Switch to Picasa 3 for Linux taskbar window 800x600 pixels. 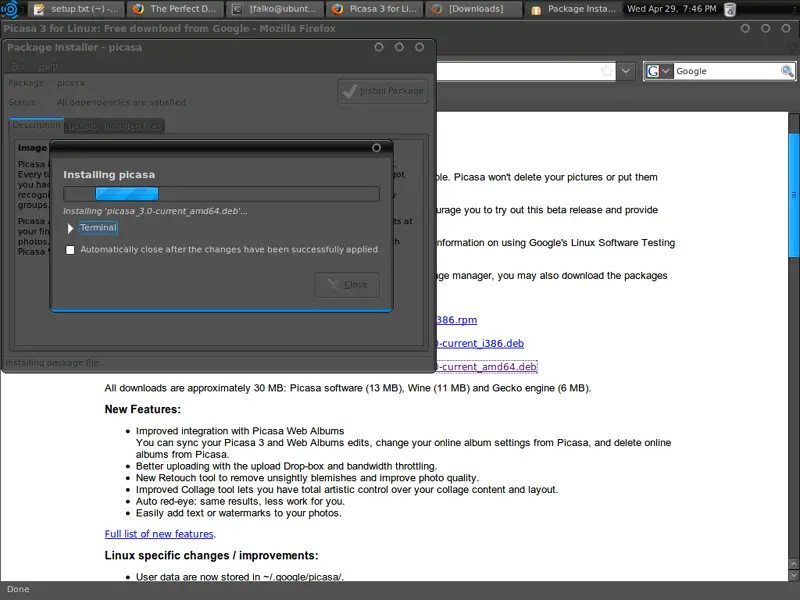click(374, 9)
